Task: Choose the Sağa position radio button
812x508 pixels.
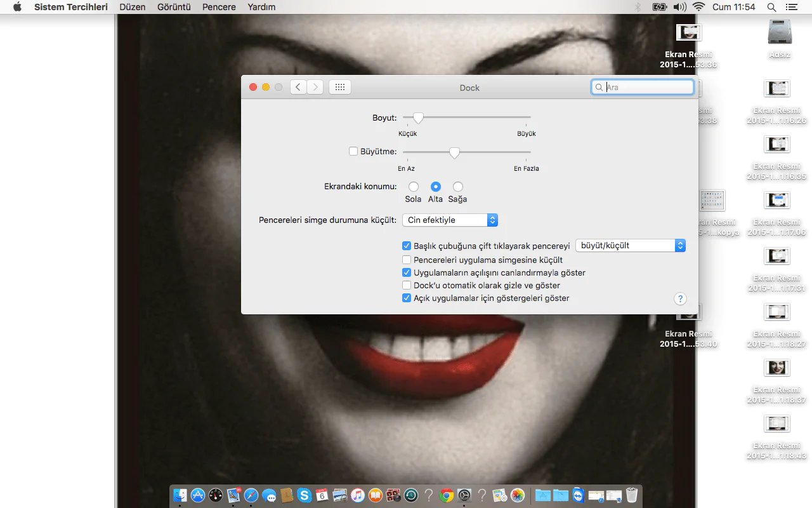Action: click(457, 187)
